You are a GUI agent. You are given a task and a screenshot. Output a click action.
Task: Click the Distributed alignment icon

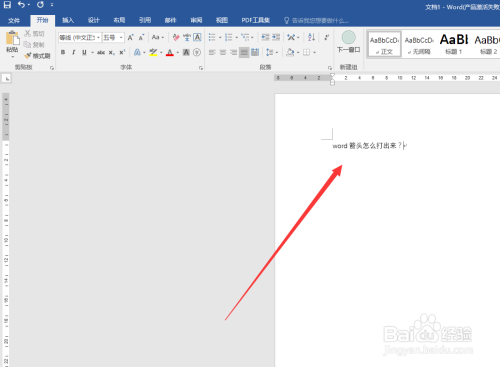coord(255,52)
